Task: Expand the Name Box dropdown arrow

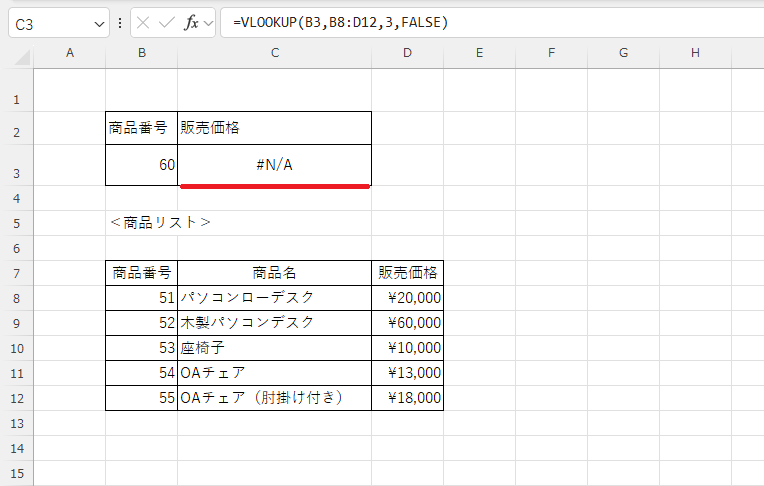Action: 99,23
